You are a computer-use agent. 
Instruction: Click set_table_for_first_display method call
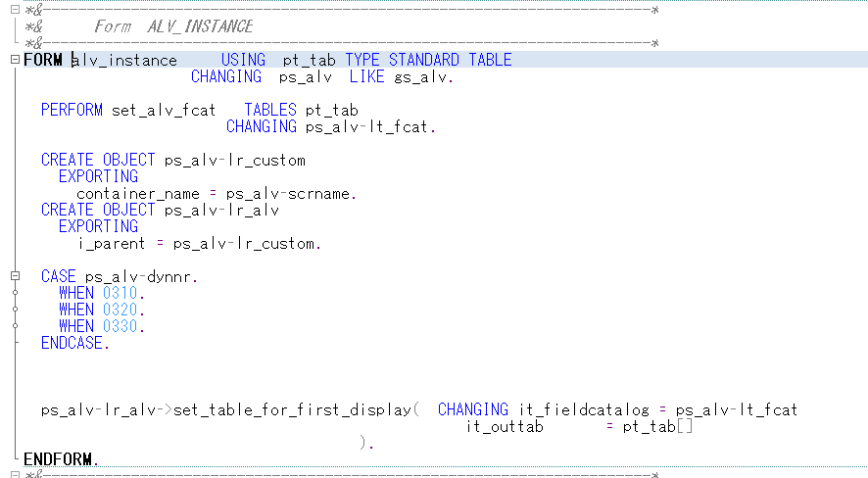coord(292,409)
